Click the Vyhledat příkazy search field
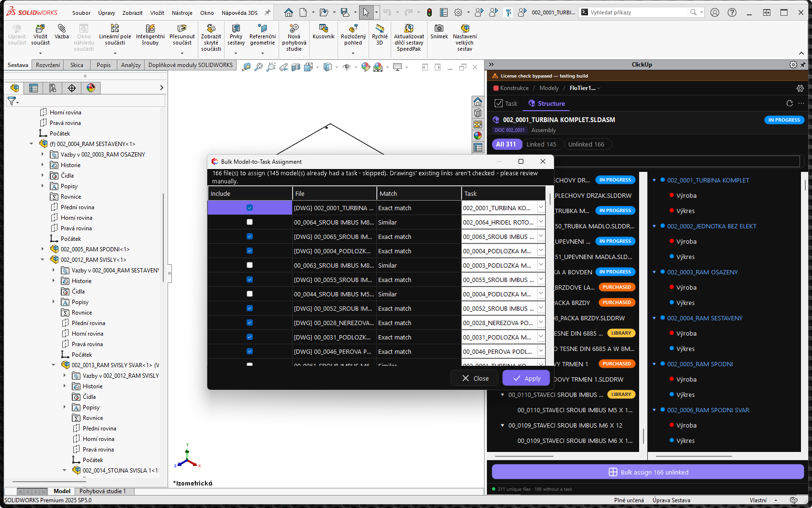Viewport: 812px width, 508px height. click(641, 12)
